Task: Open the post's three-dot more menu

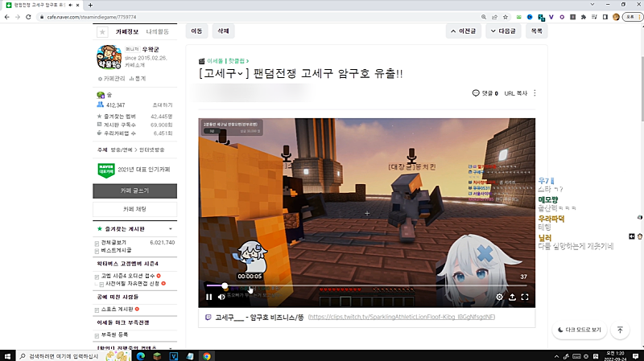Action: click(x=535, y=93)
